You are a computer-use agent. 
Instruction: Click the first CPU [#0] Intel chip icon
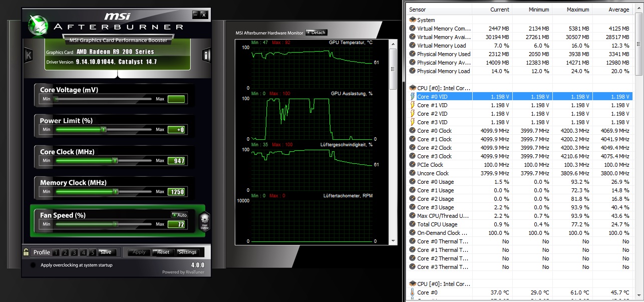coord(413,88)
